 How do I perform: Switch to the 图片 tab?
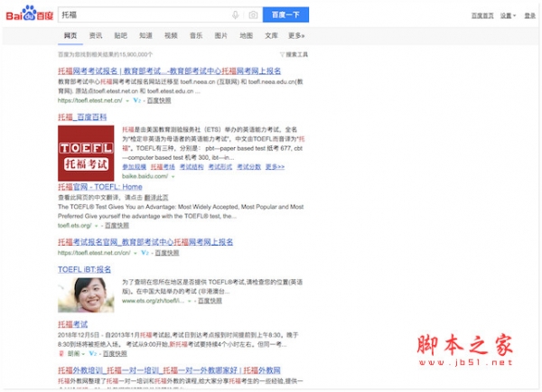(221, 35)
